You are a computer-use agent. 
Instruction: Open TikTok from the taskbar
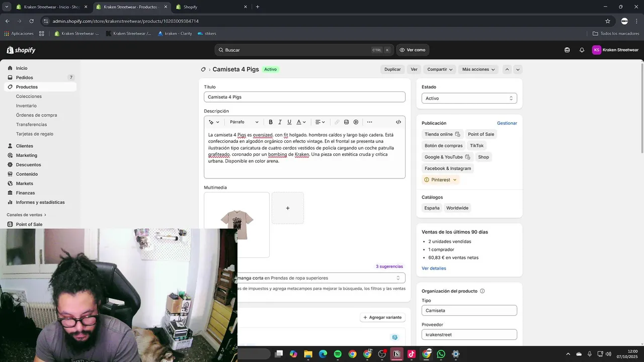pyautogui.click(x=412, y=354)
